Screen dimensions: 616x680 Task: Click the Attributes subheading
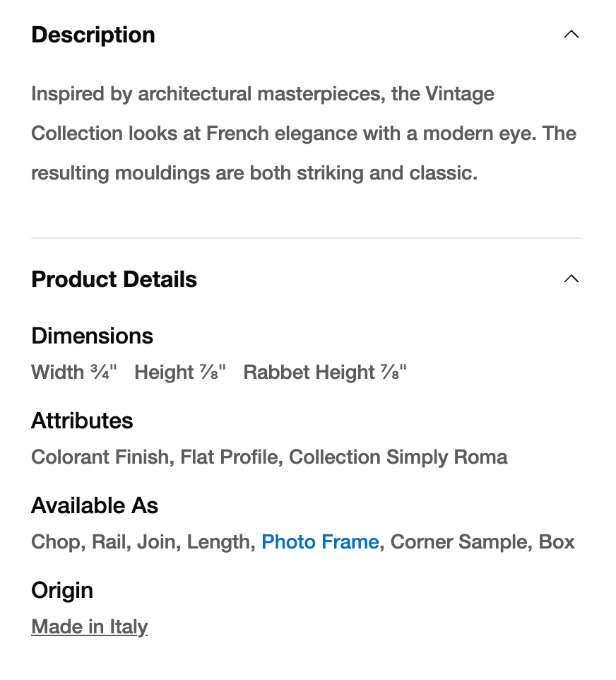[x=82, y=421]
